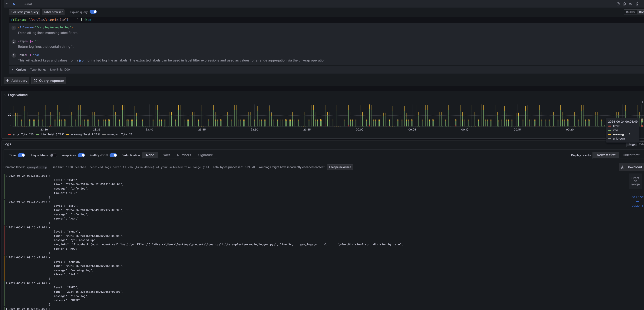644x310 pixels.
Task: Click the quantpylib_log common label
Action: 37,167
